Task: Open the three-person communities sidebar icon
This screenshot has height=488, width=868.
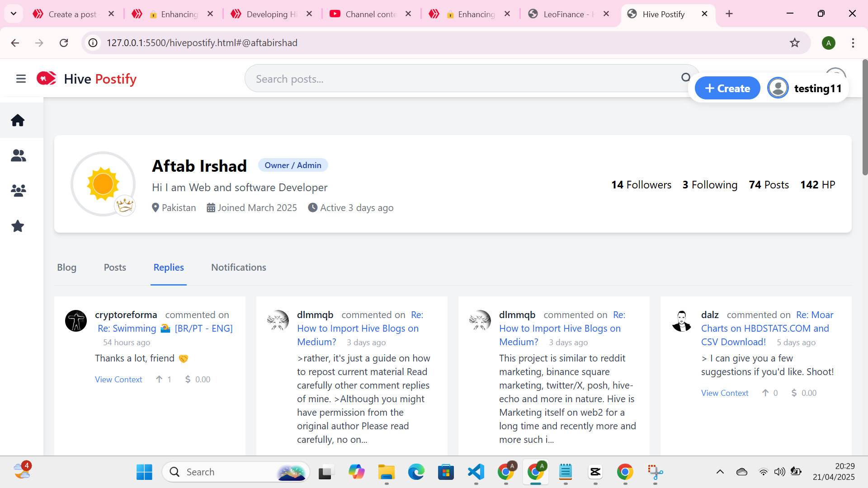Action: (18, 190)
